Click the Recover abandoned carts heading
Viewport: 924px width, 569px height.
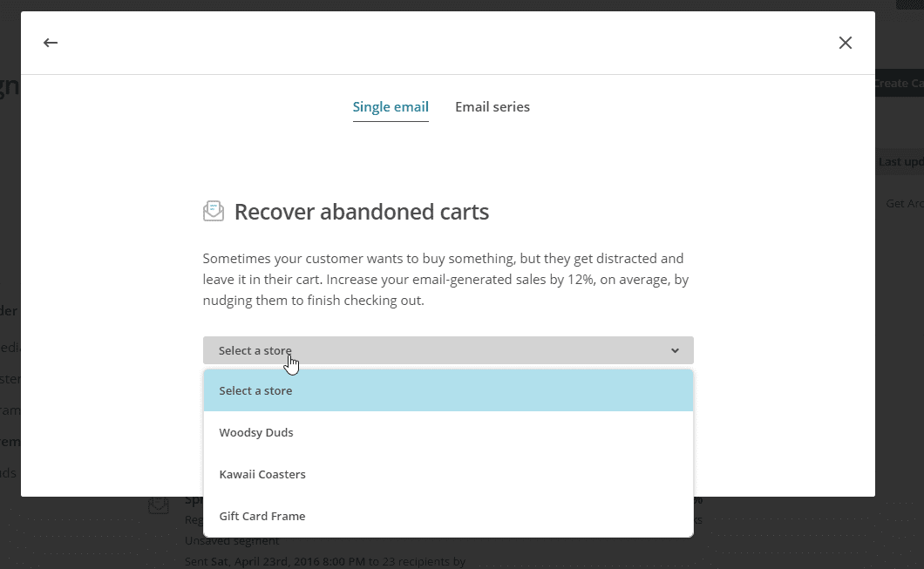361,212
